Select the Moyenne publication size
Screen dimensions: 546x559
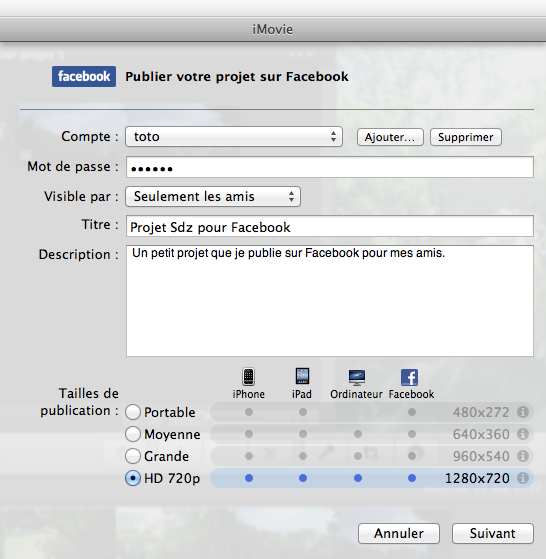133,434
